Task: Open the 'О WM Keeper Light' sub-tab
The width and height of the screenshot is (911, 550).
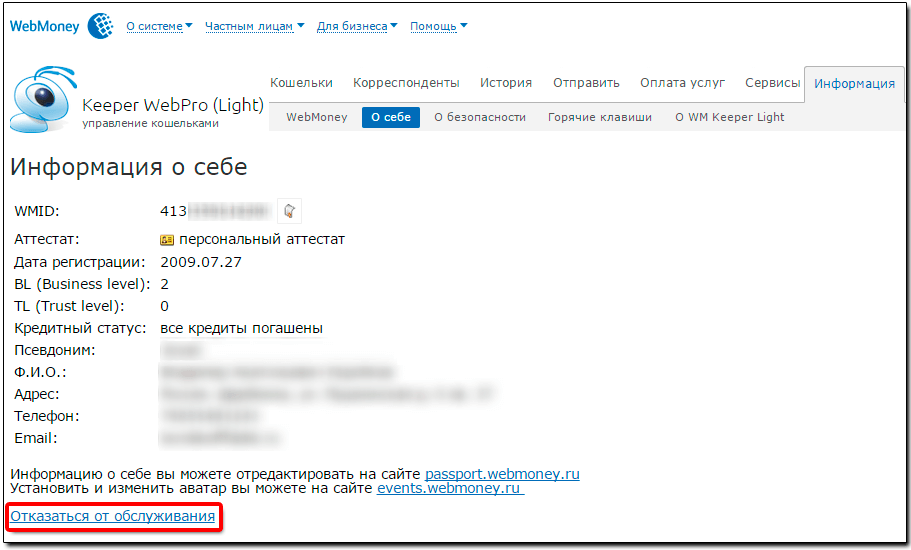Action: pos(729,117)
